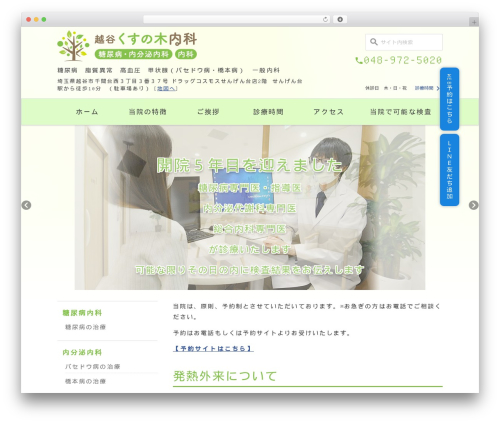The height and width of the screenshot is (423, 500).
Task: Open 診療時間 in the green navigation bar
Action: click(x=268, y=112)
